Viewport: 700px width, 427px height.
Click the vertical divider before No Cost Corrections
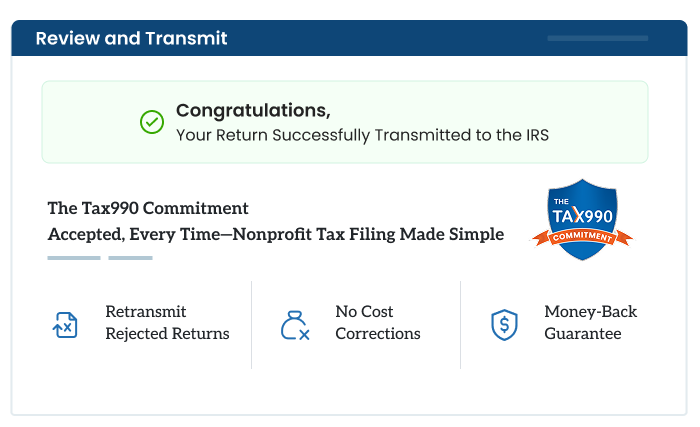click(x=251, y=324)
